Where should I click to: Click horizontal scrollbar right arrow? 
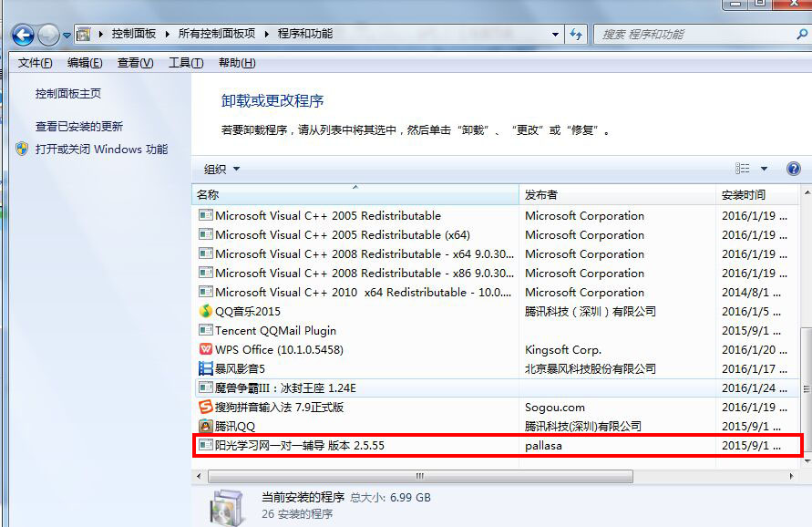tap(791, 476)
